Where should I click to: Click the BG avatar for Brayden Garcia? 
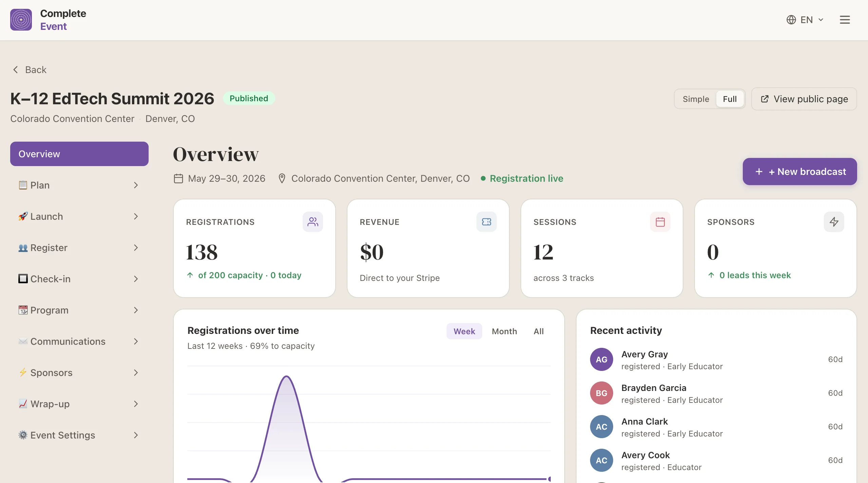(x=601, y=393)
